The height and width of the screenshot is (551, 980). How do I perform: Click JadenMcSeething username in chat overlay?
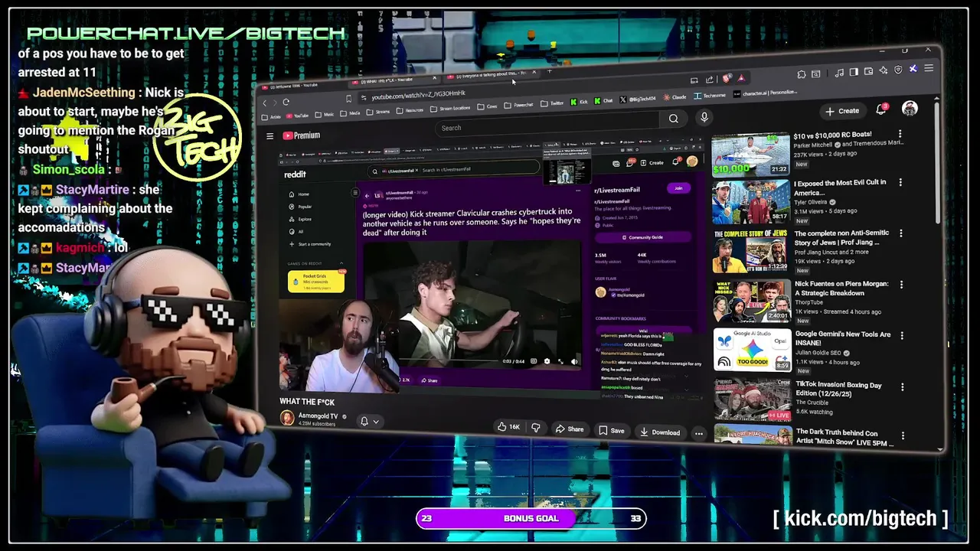(83, 93)
